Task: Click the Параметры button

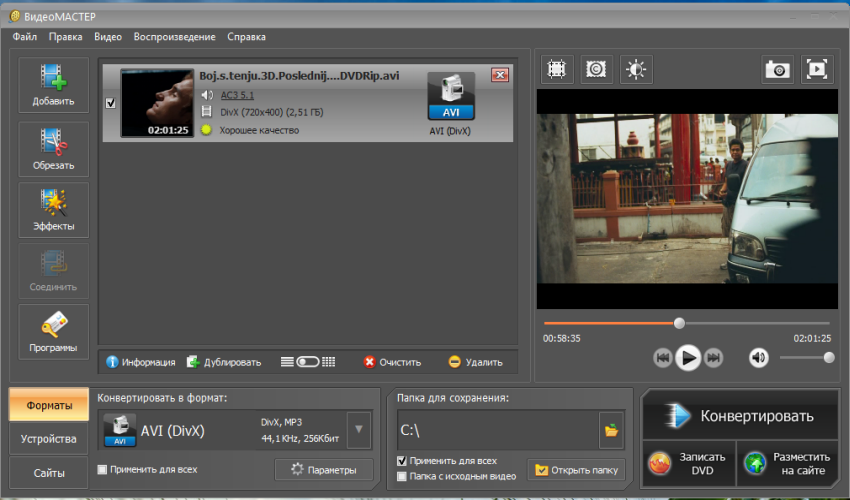Action: 324,470
